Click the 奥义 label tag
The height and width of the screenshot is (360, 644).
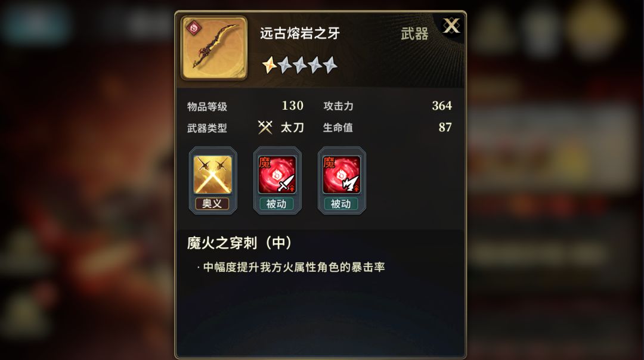pos(212,204)
